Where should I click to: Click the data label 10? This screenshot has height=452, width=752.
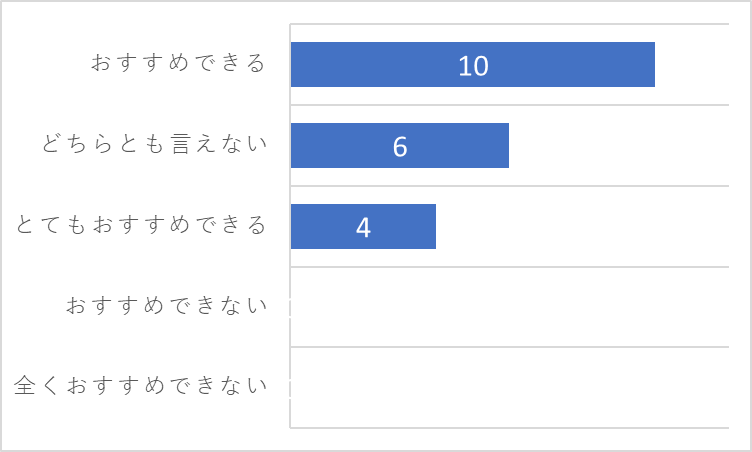[x=473, y=66]
